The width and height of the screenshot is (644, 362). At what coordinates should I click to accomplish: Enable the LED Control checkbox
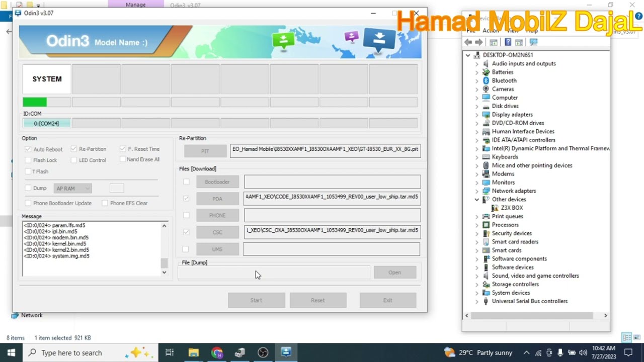pyautogui.click(x=73, y=160)
